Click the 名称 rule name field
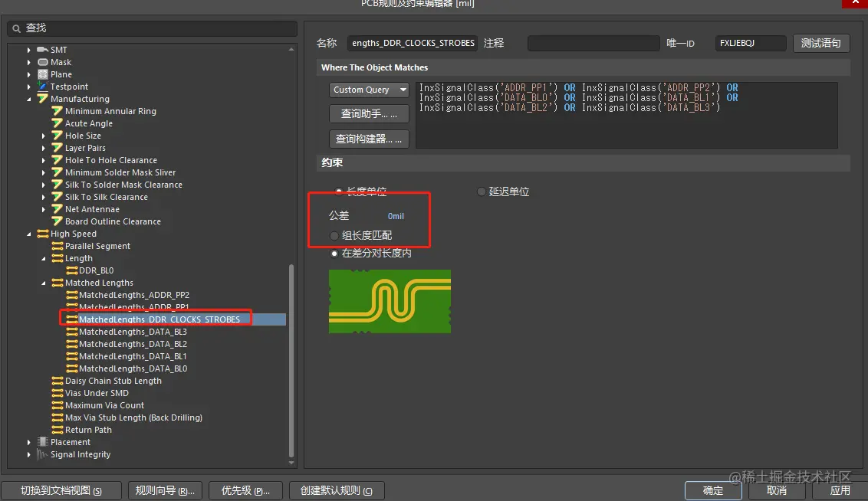 pyautogui.click(x=412, y=43)
